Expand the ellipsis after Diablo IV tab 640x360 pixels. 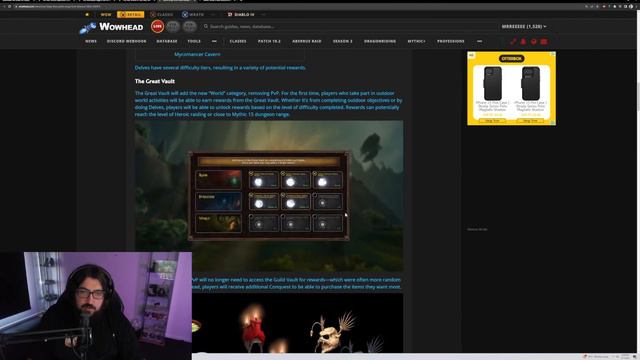point(263,15)
